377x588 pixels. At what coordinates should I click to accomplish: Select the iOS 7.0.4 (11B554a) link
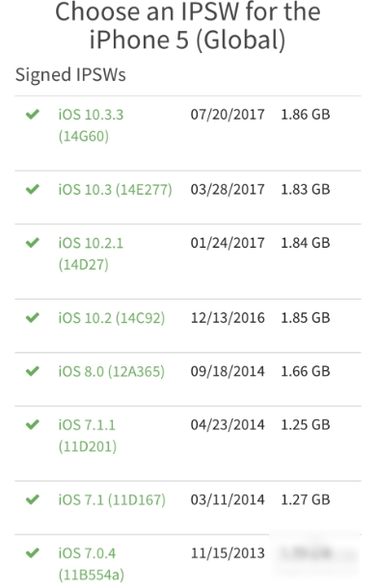(92, 564)
